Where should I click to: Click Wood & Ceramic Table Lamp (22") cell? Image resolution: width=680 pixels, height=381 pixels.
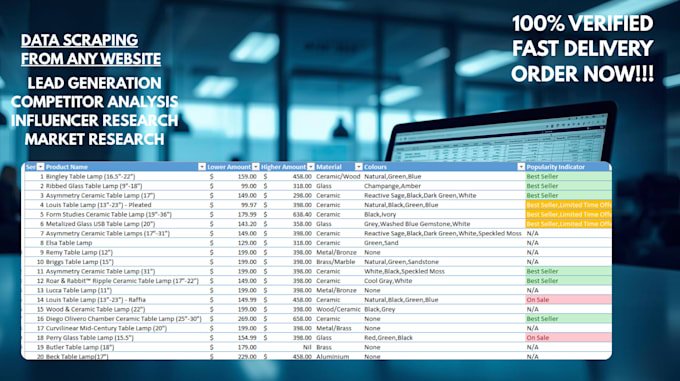[x=125, y=309]
